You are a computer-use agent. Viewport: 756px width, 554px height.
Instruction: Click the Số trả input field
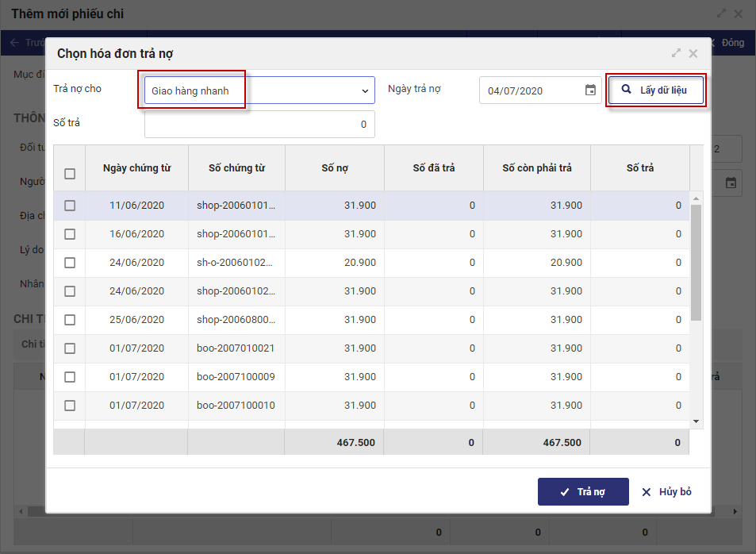(x=259, y=125)
